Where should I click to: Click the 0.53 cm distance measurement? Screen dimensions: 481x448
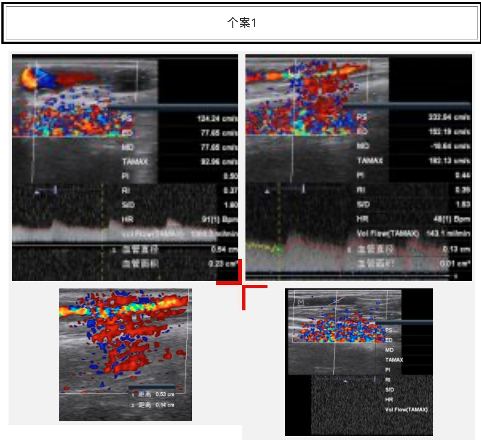pyautogui.click(x=165, y=394)
